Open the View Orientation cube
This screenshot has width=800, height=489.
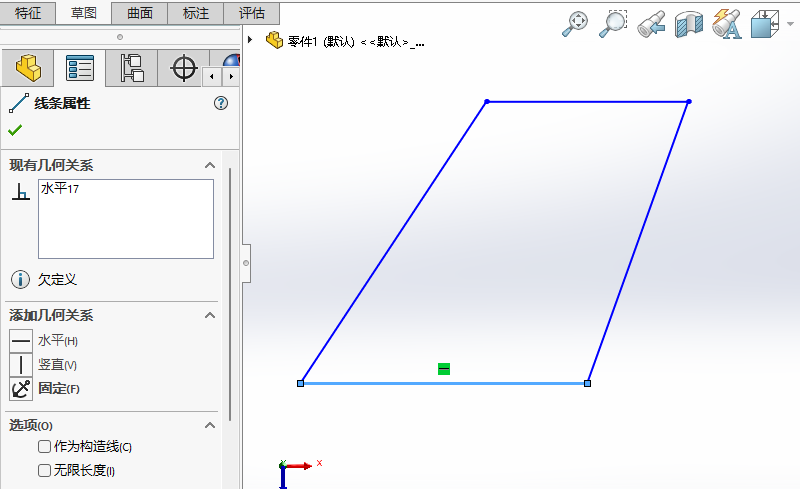(765, 23)
